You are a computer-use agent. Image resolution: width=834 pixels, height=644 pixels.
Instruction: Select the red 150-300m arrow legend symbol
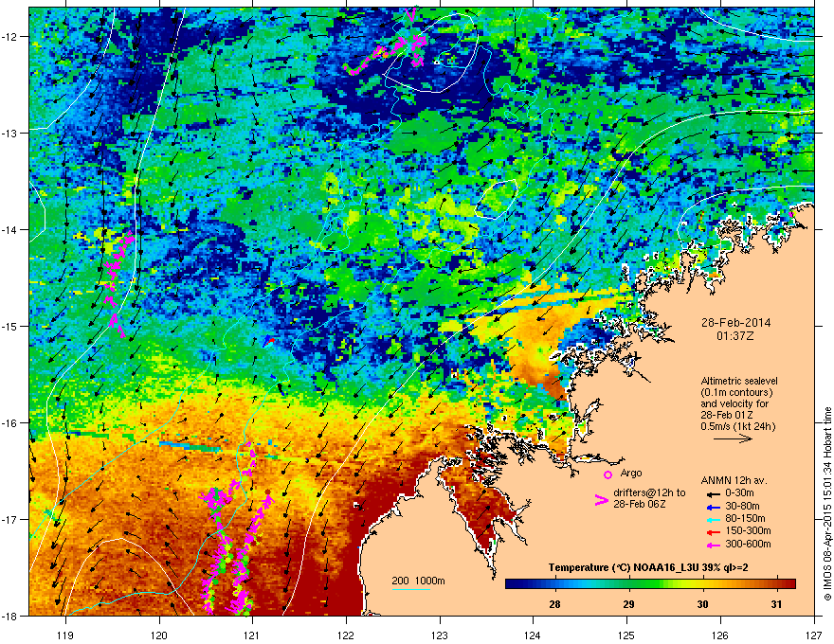click(713, 532)
